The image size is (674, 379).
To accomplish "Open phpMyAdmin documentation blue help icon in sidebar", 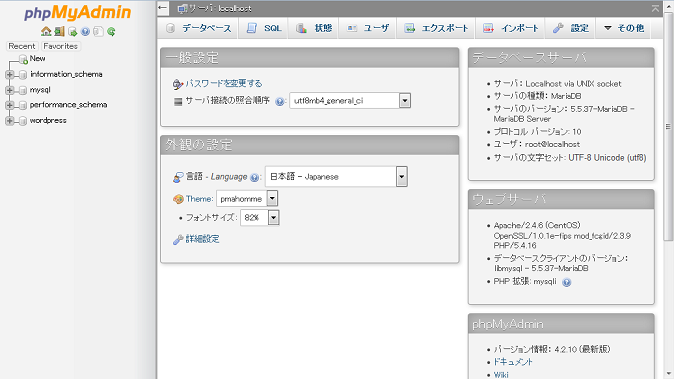I will [x=86, y=31].
